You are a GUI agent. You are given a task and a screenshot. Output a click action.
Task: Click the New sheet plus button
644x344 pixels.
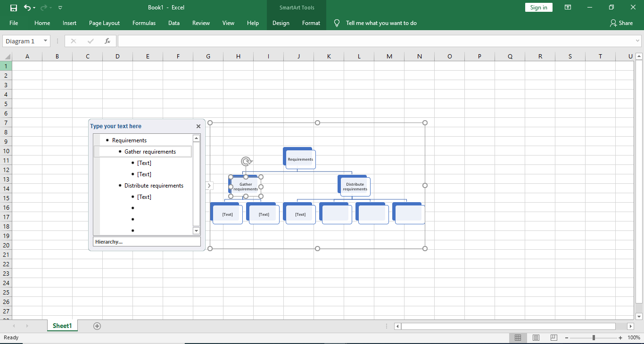[x=97, y=325]
